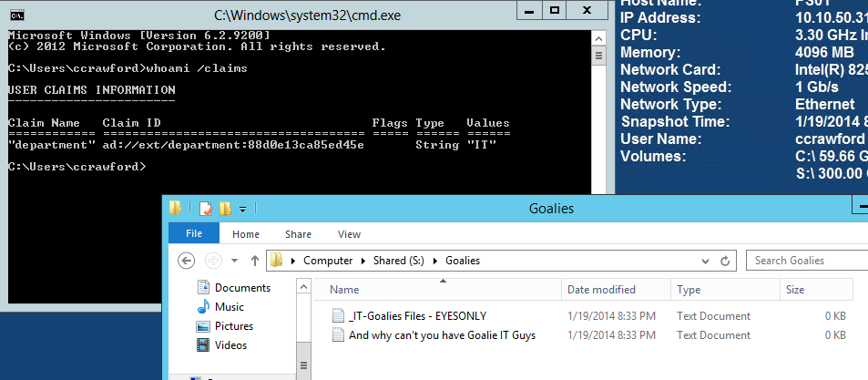The image size is (868, 380).
Task: Switch to the View ribbon tab
Action: click(349, 234)
